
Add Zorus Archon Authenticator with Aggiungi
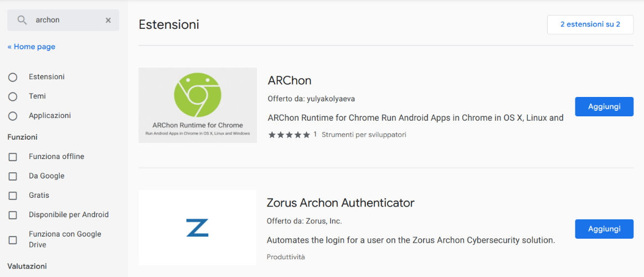(604, 229)
